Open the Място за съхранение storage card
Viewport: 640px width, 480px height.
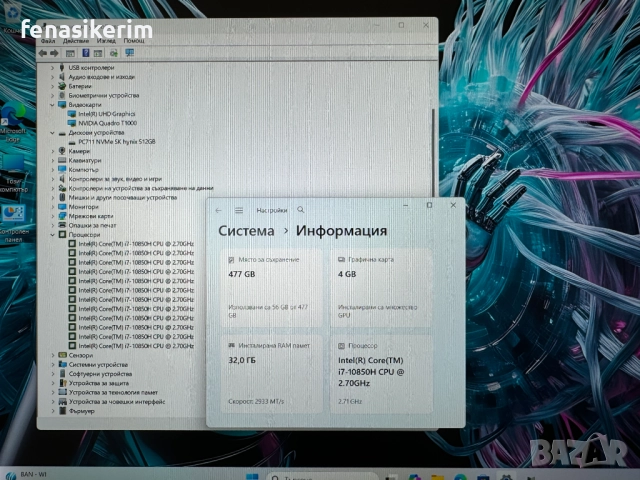click(268, 285)
